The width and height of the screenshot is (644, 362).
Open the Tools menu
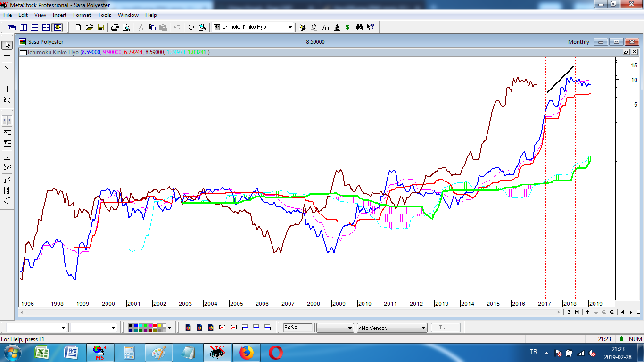pos(104,15)
